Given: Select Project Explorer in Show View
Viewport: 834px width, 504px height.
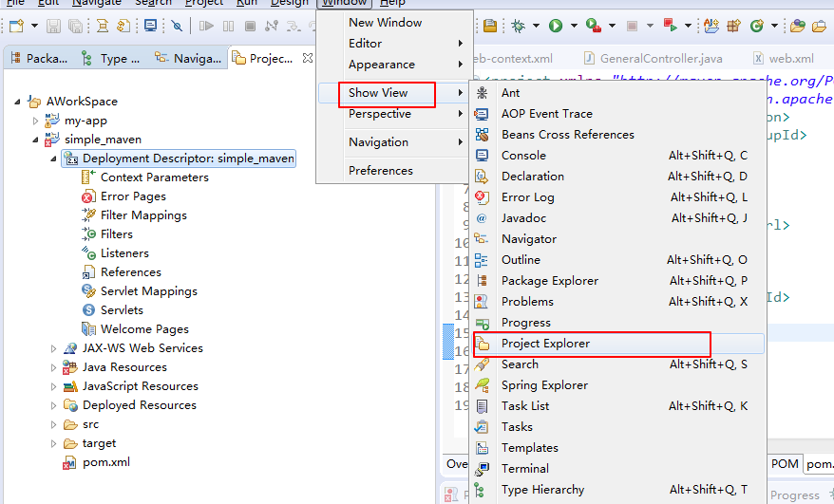Looking at the screenshot, I should coord(618,344).
